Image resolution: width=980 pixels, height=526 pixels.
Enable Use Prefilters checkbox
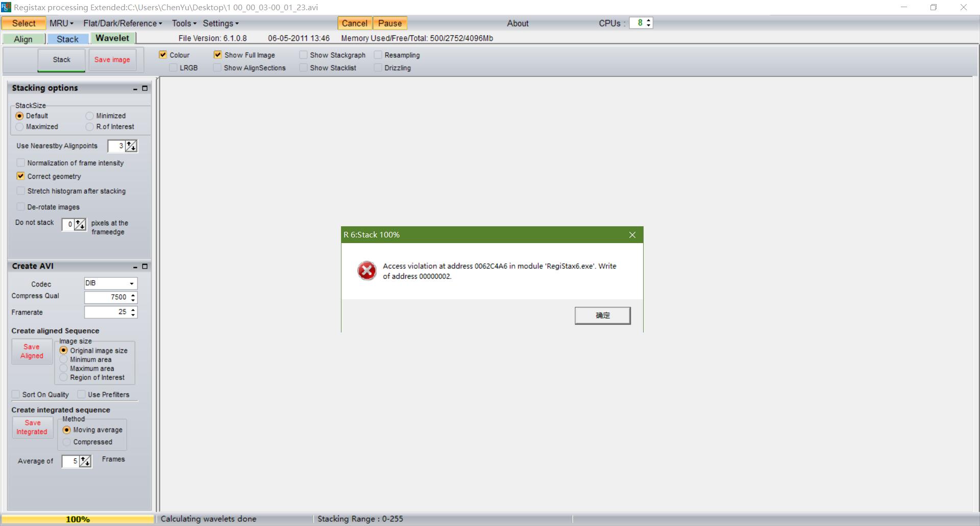click(81, 394)
